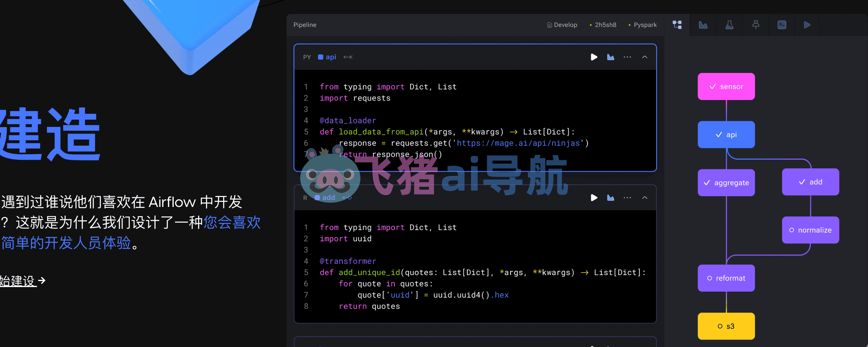Open chart for the add block
The height and width of the screenshot is (347, 868).
(x=611, y=198)
